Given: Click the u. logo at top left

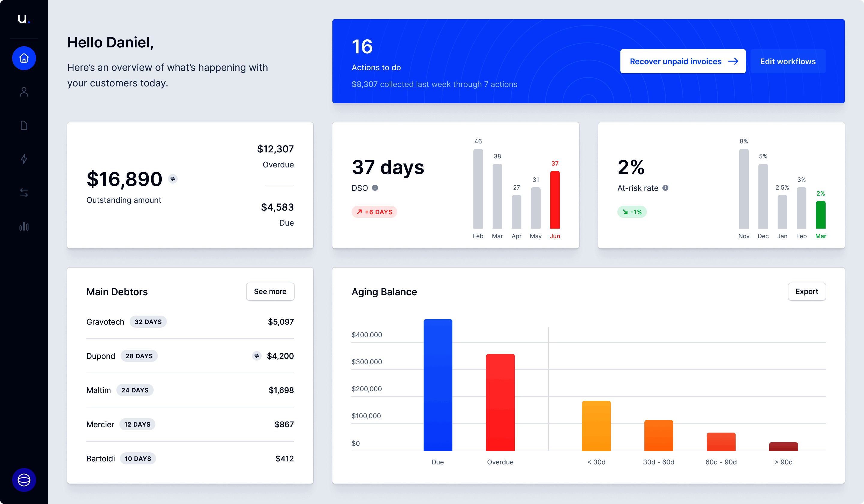Looking at the screenshot, I should 23,19.
